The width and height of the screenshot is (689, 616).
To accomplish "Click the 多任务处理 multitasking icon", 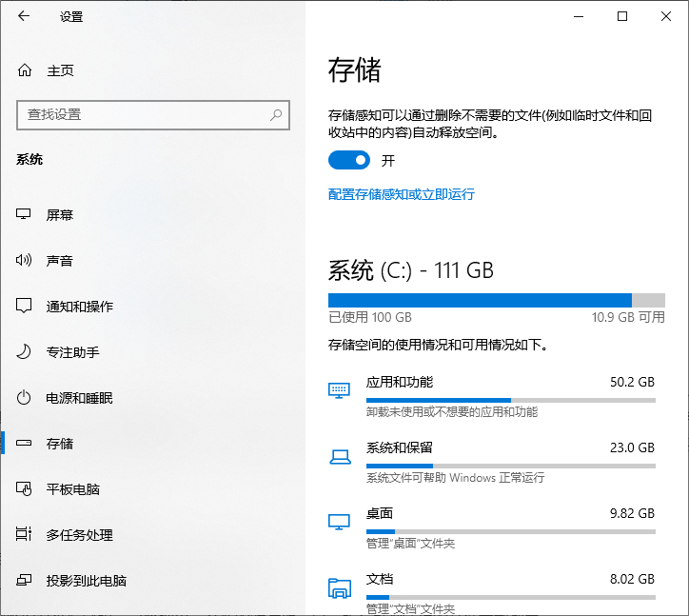I will (24, 534).
